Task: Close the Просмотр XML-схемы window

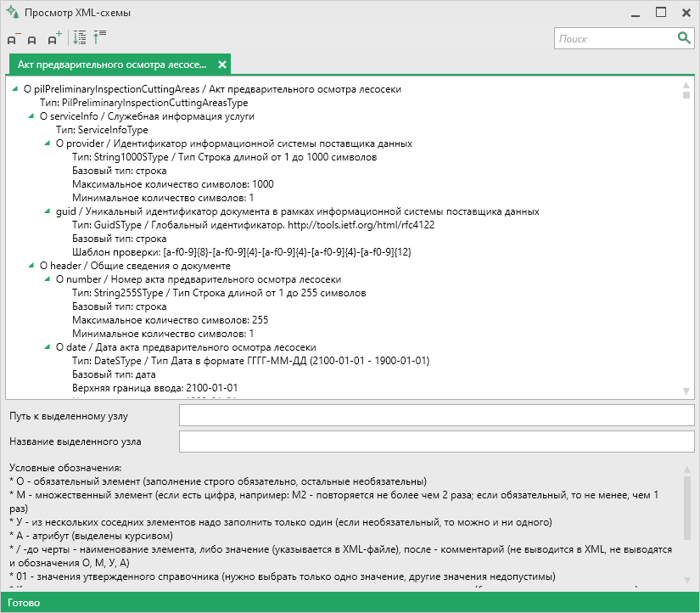Action: [x=686, y=13]
